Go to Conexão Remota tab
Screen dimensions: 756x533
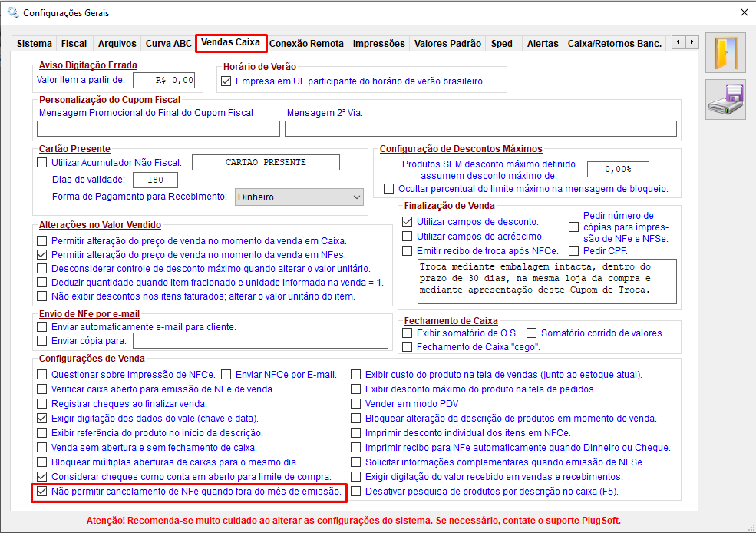click(x=306, y=44)
